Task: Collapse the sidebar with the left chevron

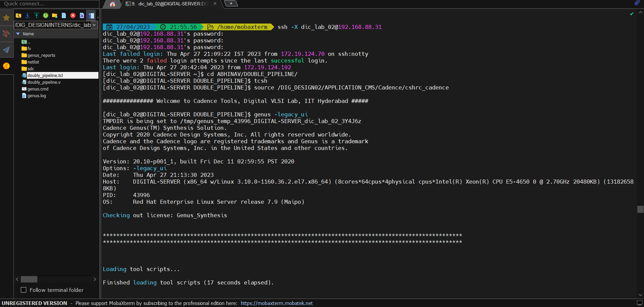Action: pos(17,279)
